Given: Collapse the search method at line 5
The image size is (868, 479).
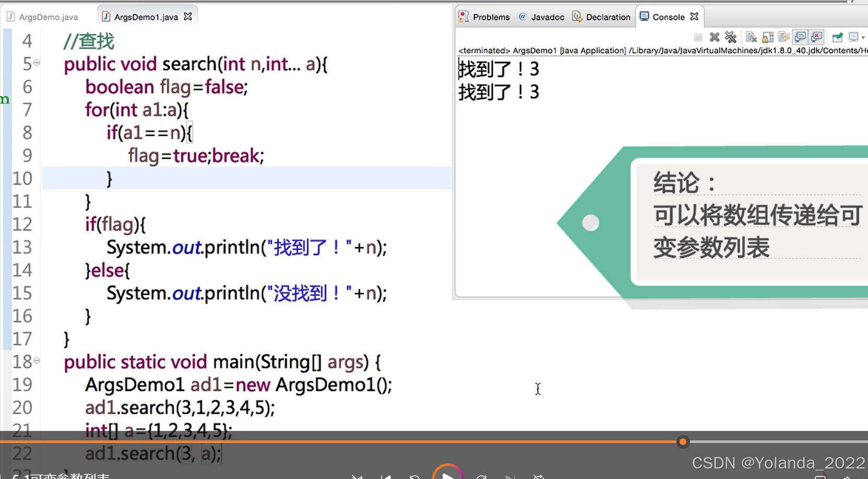Looking at the screenshot, I should click(37, 63).
